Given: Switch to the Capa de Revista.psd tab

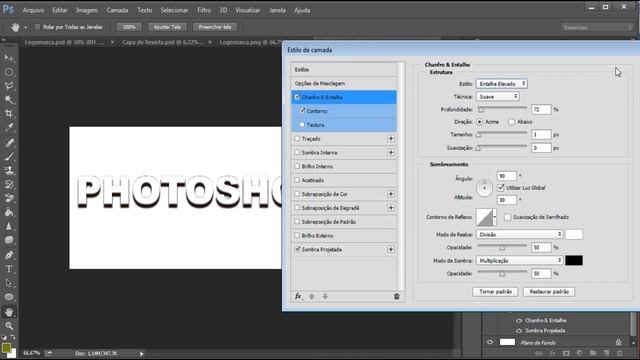Looking at the screenshot, I should (x=162, y=42).
